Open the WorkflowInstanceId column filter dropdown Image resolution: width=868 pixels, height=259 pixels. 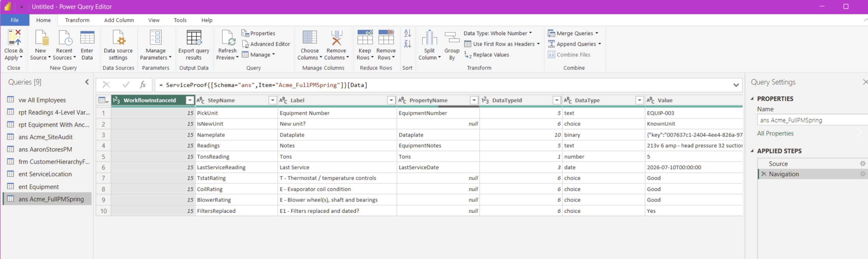190,100
